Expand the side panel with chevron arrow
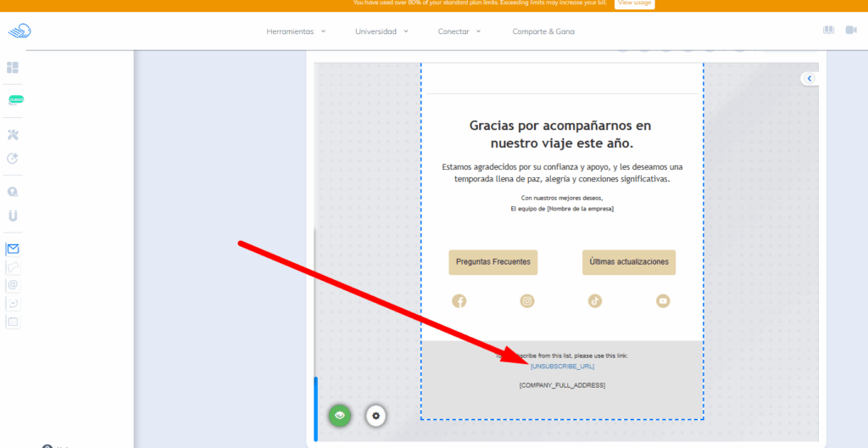868x448 pixels. click(x=809, y=79)
